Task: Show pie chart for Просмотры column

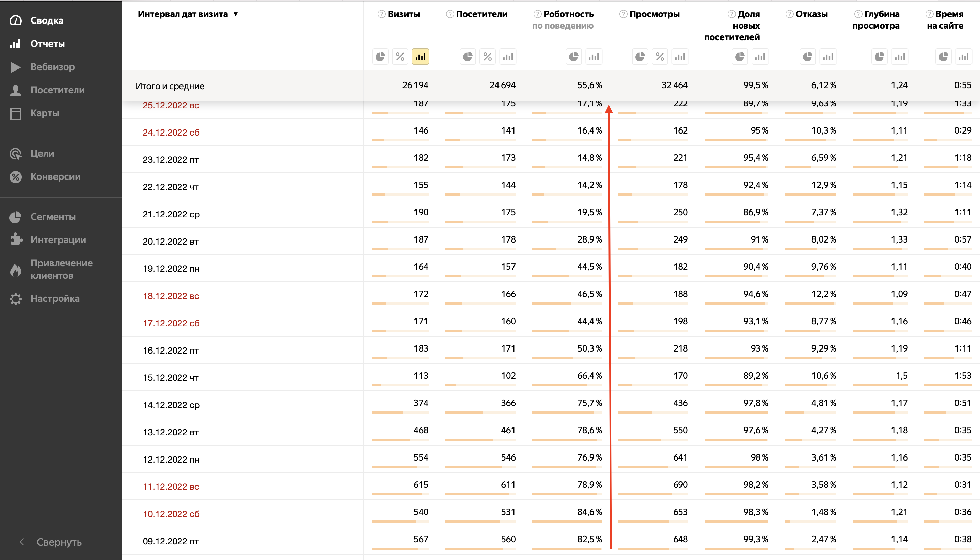Action: pos(640,57)
